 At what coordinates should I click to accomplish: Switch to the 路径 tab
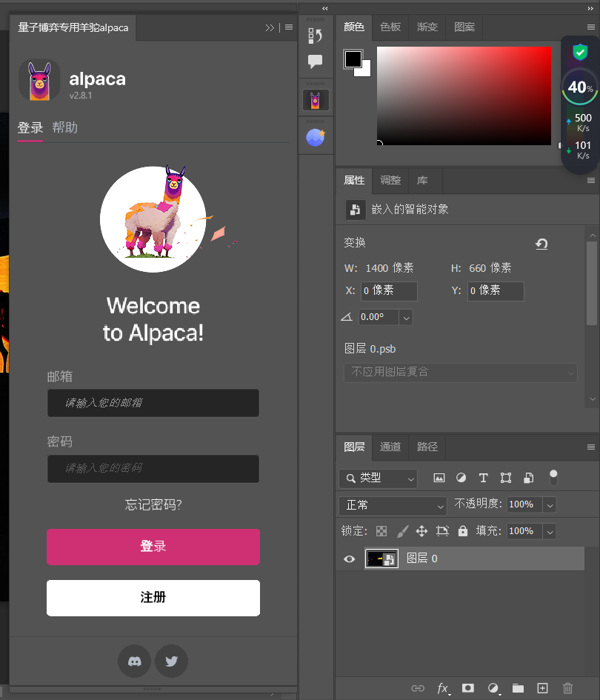[x=427, y=447]
